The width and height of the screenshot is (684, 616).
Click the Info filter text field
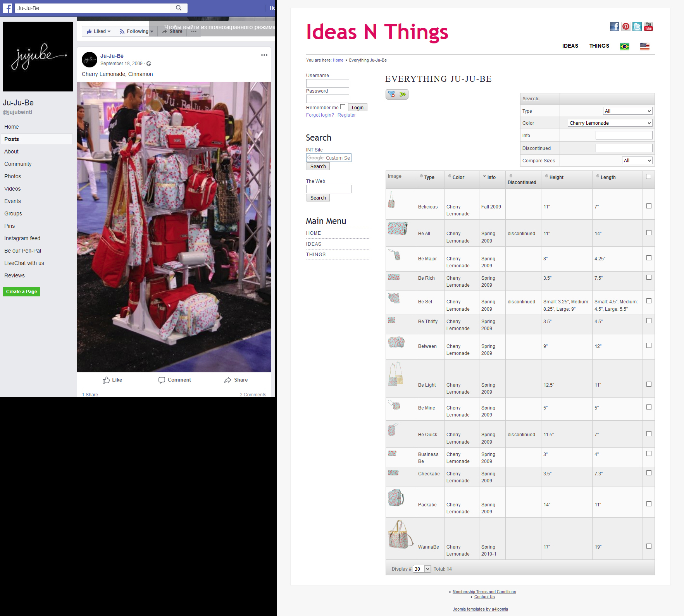(624, 135)
